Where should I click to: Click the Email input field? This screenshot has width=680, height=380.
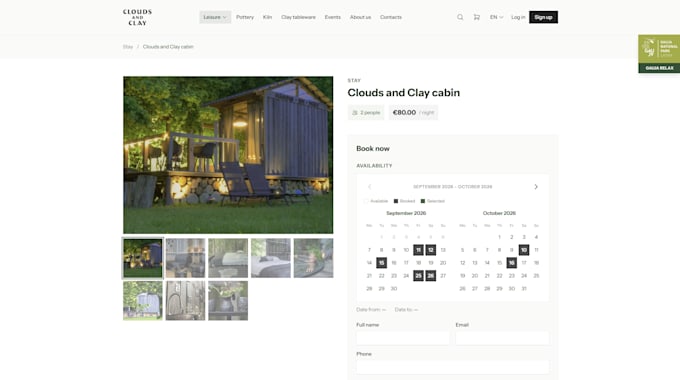[x=502, y=338]
